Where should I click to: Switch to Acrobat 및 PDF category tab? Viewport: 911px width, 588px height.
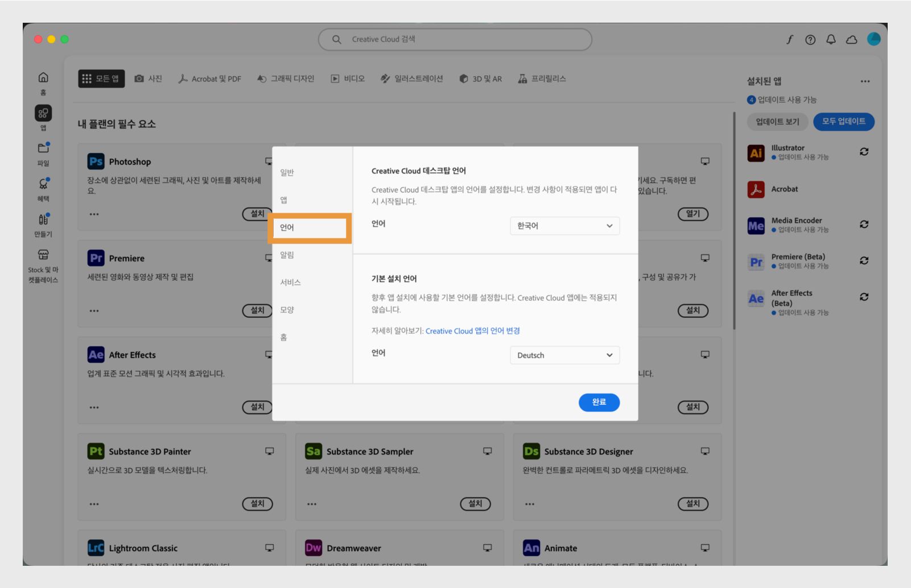tap(210, 78)
